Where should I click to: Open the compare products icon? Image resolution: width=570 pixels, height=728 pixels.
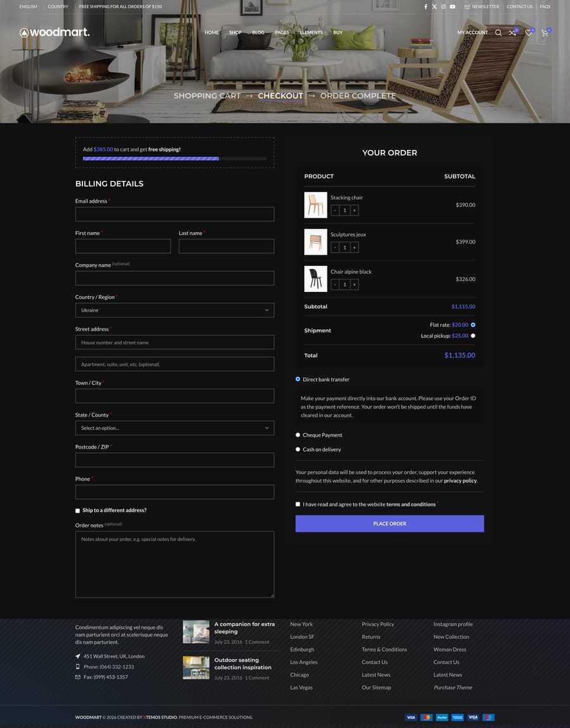[x=513, y=32]
